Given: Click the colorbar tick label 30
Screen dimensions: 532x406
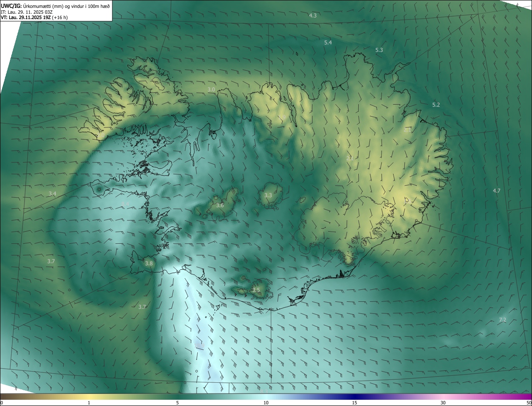Looking at the screenshot, I should click(x=443, y=403).
